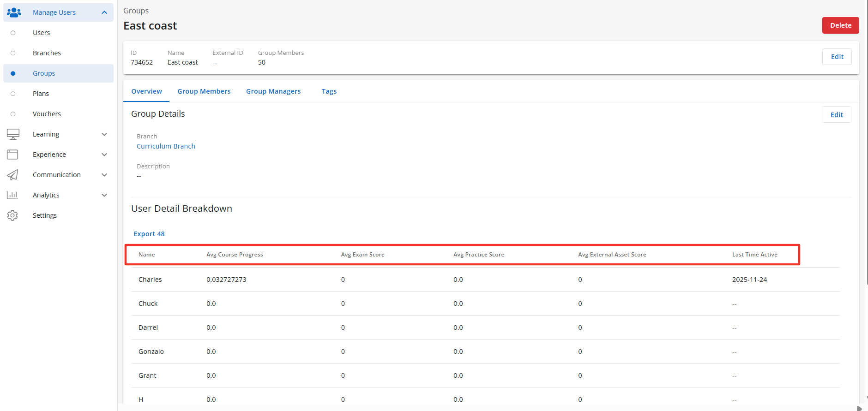Click the Manage Users people icon
Image resolution: width=868 pixels, height=411 pixels.
coord(14,12)
